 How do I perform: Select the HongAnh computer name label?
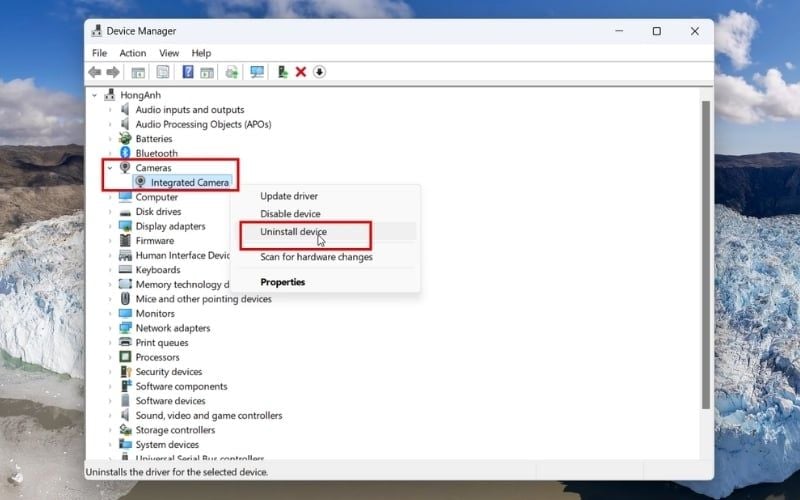point(140,95)
